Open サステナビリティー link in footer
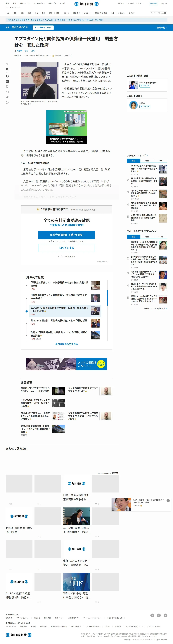 (23, 618)
